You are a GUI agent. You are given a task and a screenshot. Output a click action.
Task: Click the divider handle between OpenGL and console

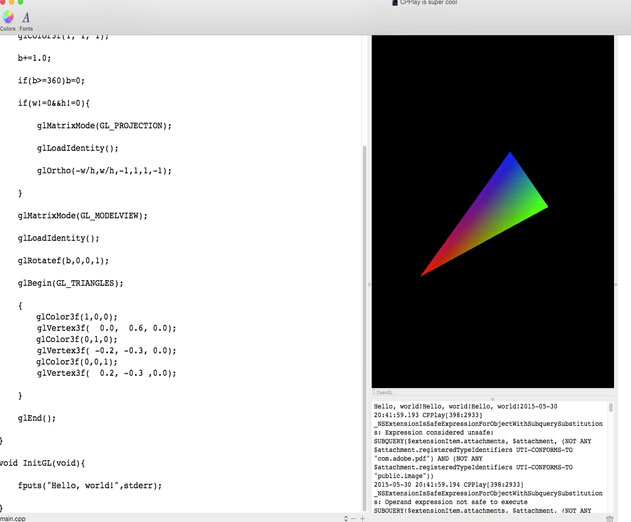coord(493,399)
